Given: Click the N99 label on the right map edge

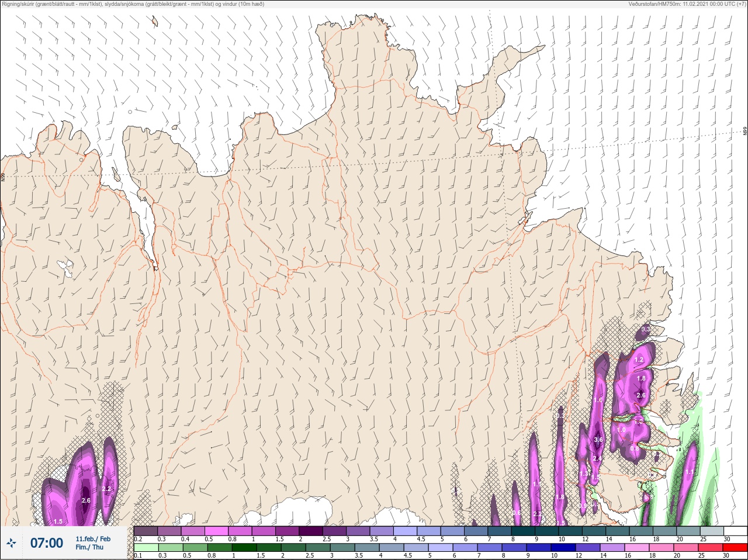Looking at the screenshot, I should tap(745, 132).
